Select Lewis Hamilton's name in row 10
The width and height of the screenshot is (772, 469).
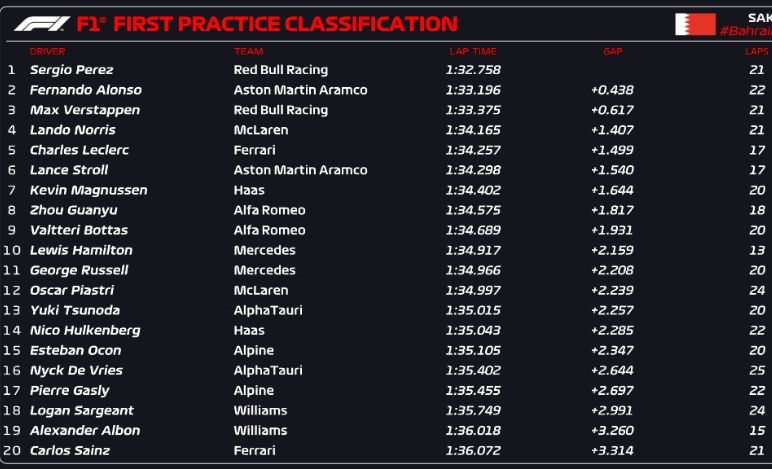pos(81,250)
